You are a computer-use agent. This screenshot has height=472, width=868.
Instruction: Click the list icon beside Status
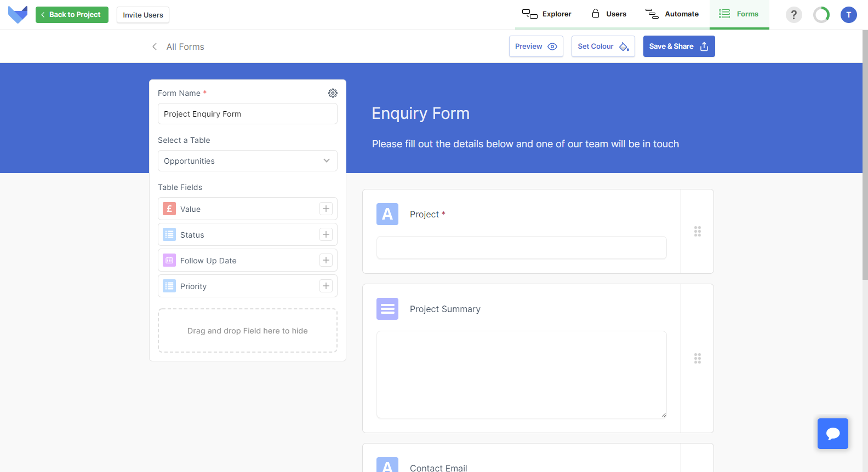point(169,234)
